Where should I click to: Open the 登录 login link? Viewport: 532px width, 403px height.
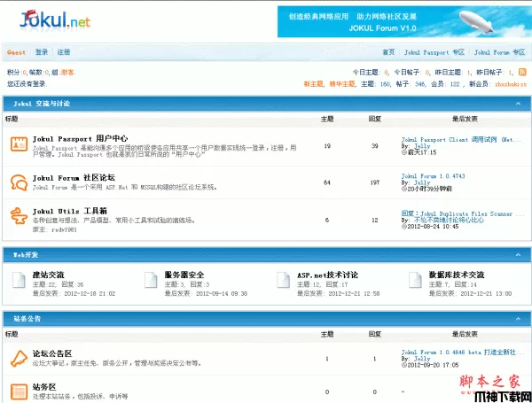(x=42, y=52)
